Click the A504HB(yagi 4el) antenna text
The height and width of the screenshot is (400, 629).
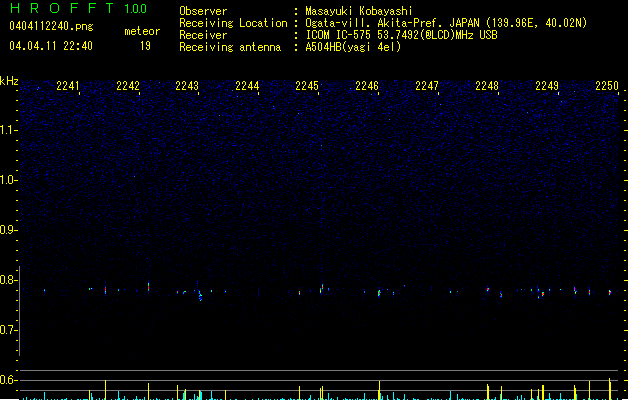tap(353, 47)
